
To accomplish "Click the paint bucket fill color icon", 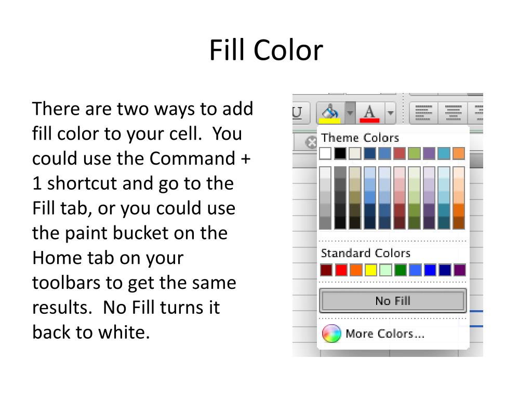I will click(x=330, y=113).
